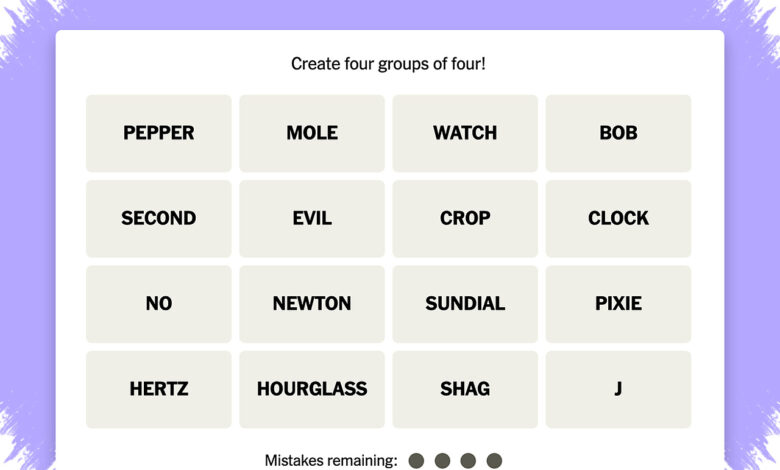Select the PEPPER word tile
Image resolution: width=780 pixels, height=470 pixels.
(159, 133)
